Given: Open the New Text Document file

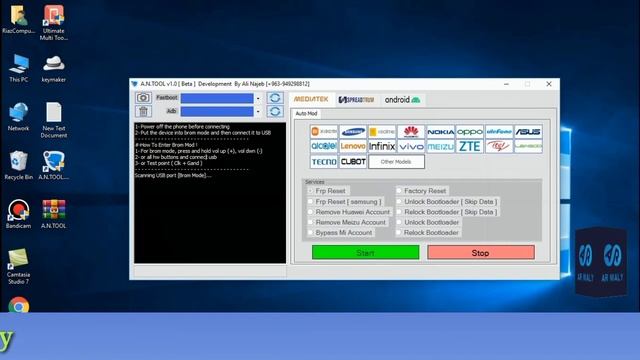Looking at the screenshot, I should 53,120.
